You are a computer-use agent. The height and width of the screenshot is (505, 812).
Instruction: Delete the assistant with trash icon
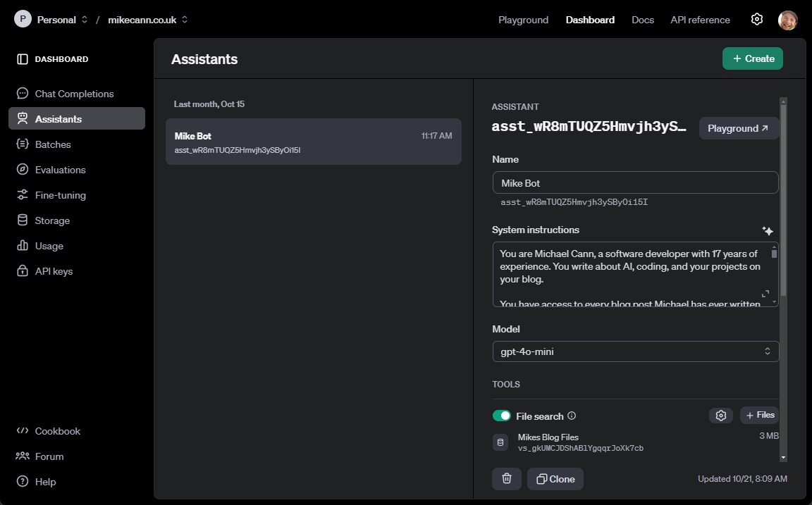[506, 479]
